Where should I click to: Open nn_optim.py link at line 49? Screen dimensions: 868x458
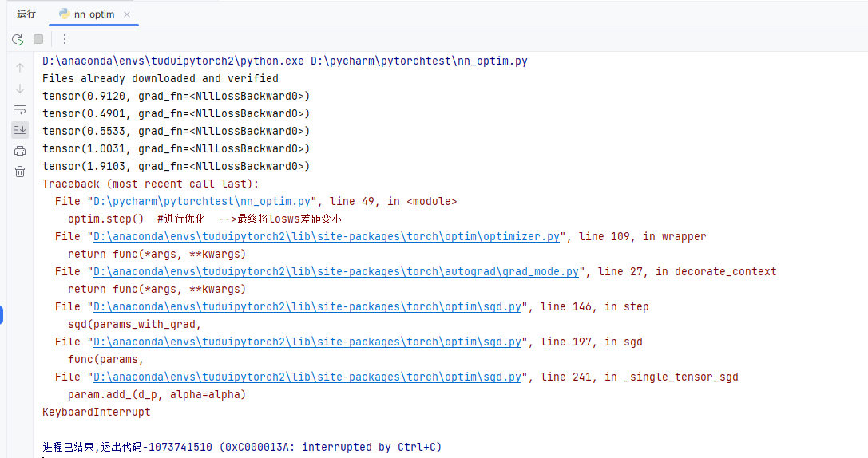(x=202, y=201)
